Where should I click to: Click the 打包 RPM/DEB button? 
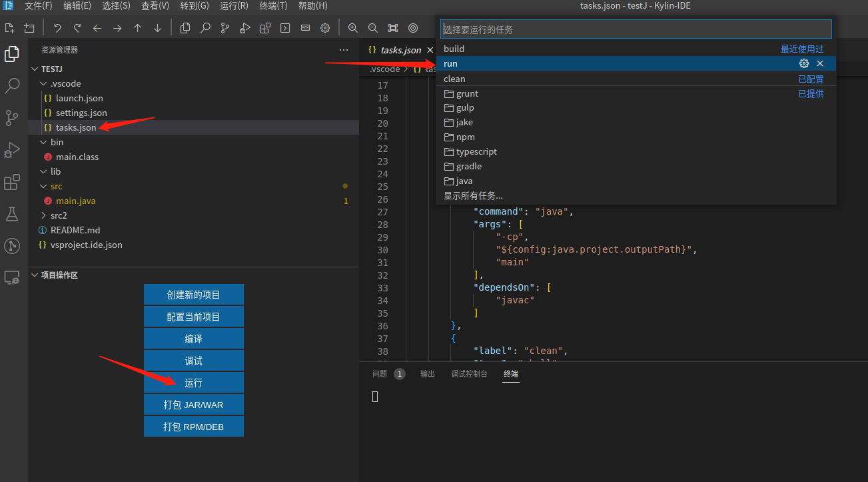[x=194, y=427]
